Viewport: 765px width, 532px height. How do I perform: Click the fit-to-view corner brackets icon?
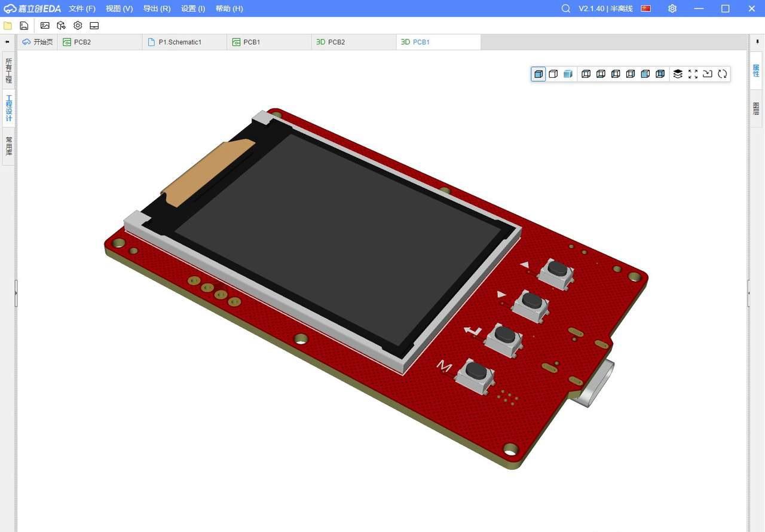point(693,74)
